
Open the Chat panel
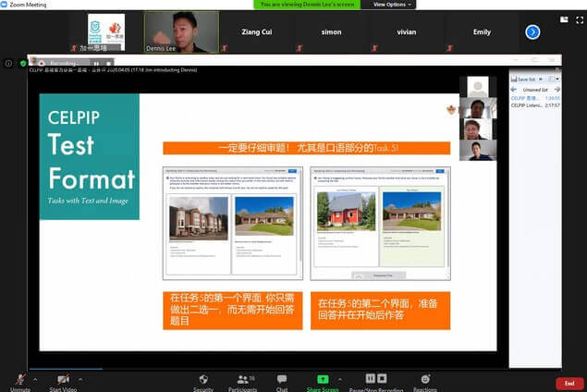click(x=282, y=379)
